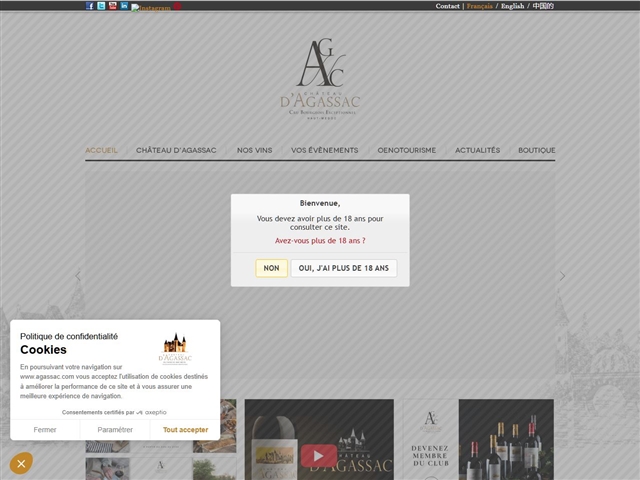Click the Château d'Agassac main logo
The image size is (640, 480).
coord(320,79)
